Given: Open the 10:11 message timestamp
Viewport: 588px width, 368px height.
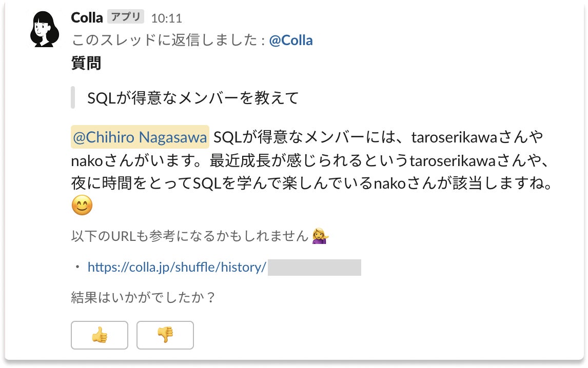Looking at the screenshot, I should [166, 18].
